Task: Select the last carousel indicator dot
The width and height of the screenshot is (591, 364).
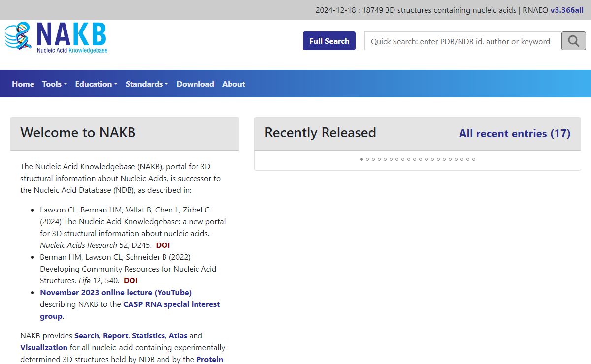Action: tap(474, 159)
